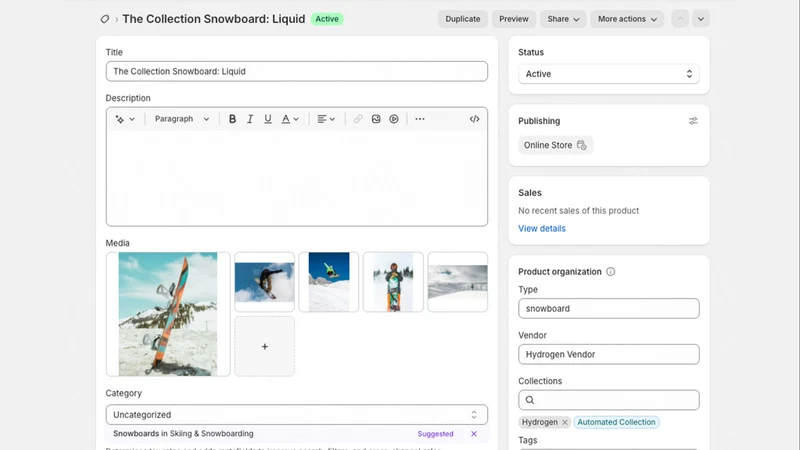Open the Share dropdown menu

(563, 19)
